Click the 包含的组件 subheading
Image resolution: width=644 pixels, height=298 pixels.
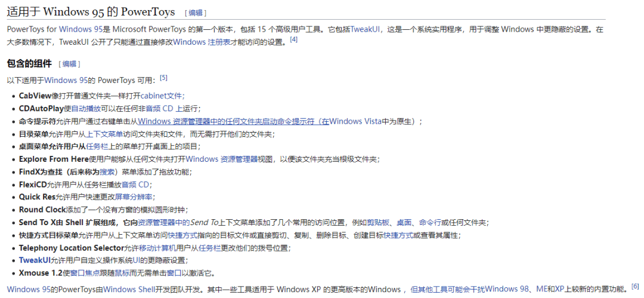(x=29, y=63)
